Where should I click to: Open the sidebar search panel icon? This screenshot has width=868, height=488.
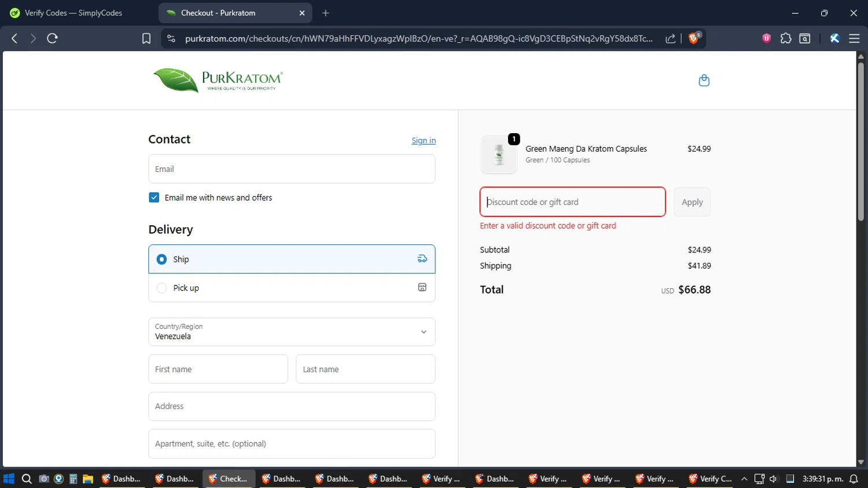pyautogui.click(x=805, y=38)
